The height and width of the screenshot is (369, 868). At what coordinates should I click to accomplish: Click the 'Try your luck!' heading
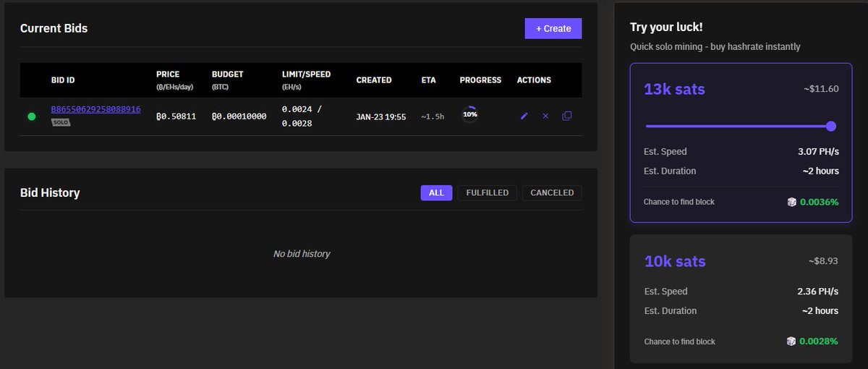click(666, 27)
